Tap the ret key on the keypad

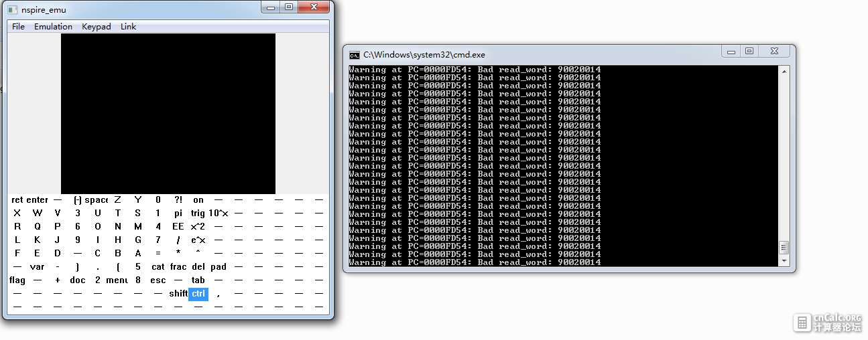click(x=17, y=200)
